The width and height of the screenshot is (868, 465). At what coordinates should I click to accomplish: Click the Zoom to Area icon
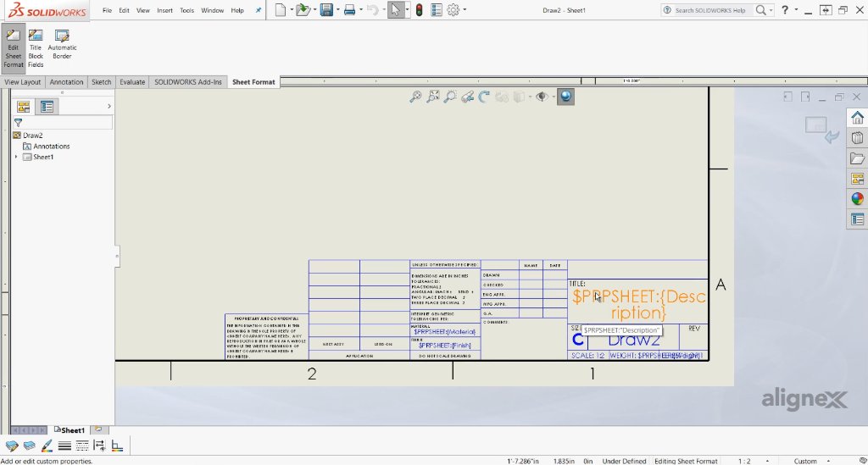pos(433,97)
